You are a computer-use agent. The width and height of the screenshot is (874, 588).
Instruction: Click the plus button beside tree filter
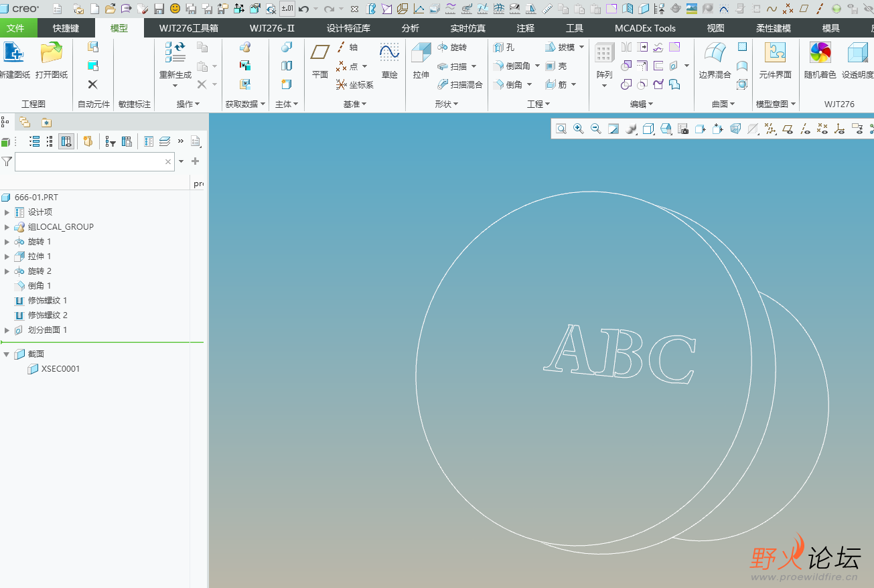point(196,161)
